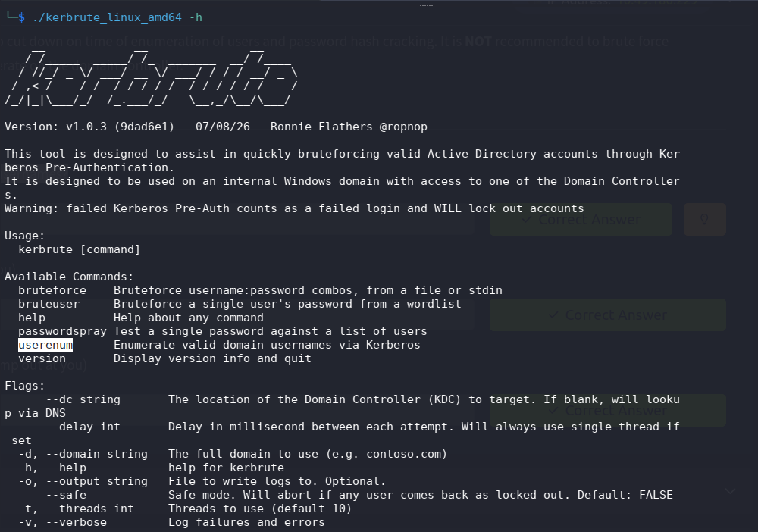Viewport: 758px width, 532px height.
Task: Click the -h, --help flag
Action: point(52,468)
